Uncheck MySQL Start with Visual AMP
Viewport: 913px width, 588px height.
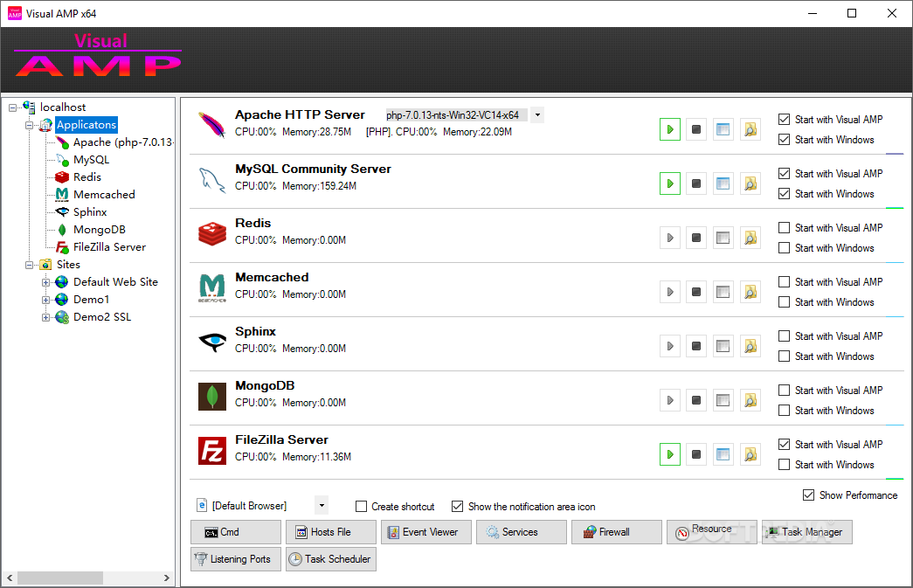click(x=785, y=174)
